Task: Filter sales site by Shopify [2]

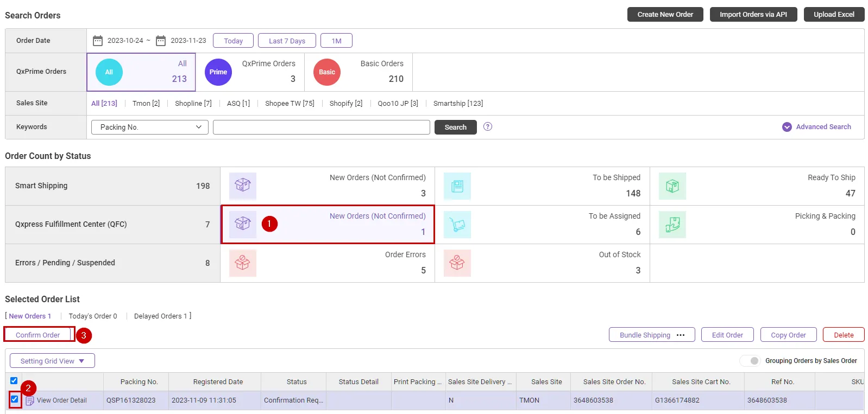Action: (346, 103)
